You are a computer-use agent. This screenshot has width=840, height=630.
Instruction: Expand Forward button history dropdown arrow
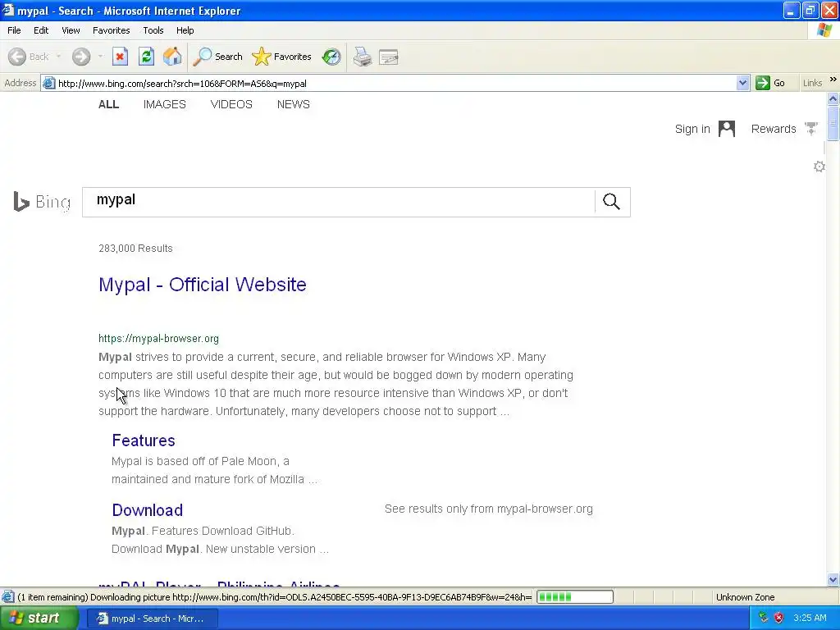100,57
